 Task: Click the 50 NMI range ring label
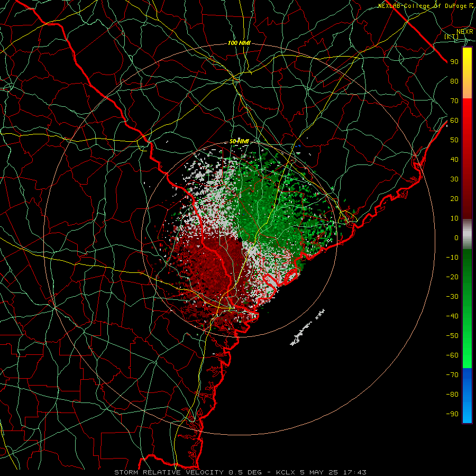(x=239, y=141)
